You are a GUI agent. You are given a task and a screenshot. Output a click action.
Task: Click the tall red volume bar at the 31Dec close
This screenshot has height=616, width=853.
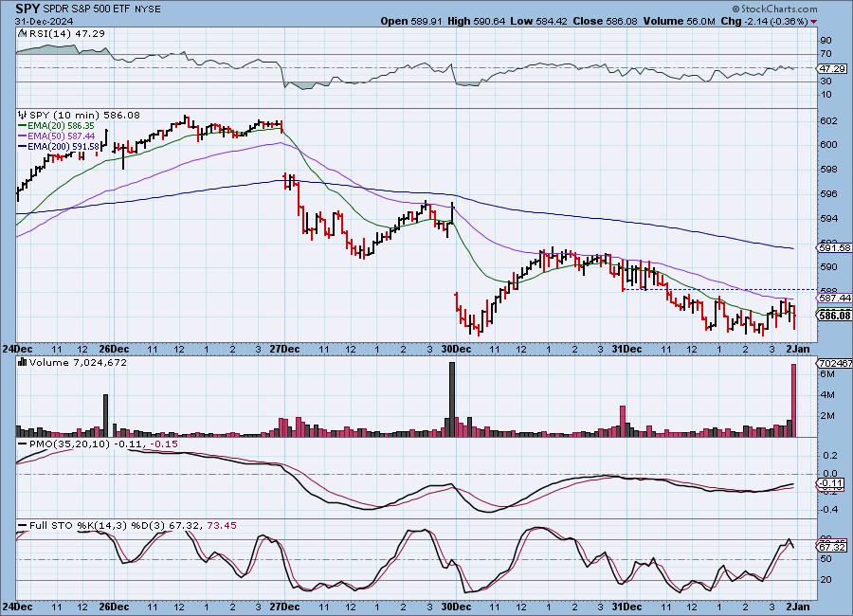[x=793, y=401]
